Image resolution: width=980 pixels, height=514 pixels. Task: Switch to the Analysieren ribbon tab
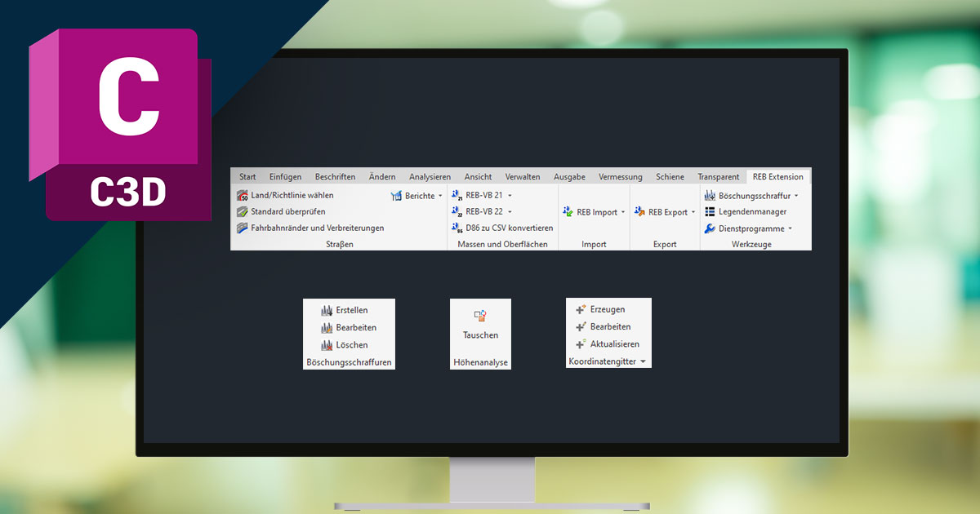point(430,177)
